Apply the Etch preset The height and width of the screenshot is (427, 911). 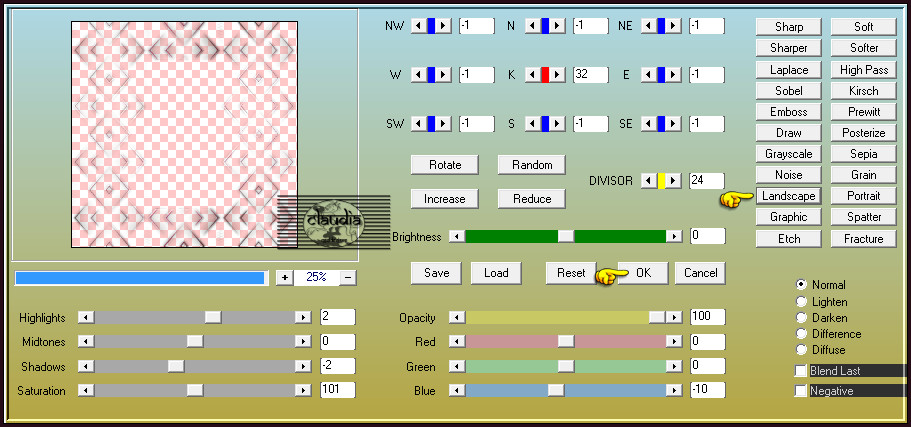coord(788,239)
